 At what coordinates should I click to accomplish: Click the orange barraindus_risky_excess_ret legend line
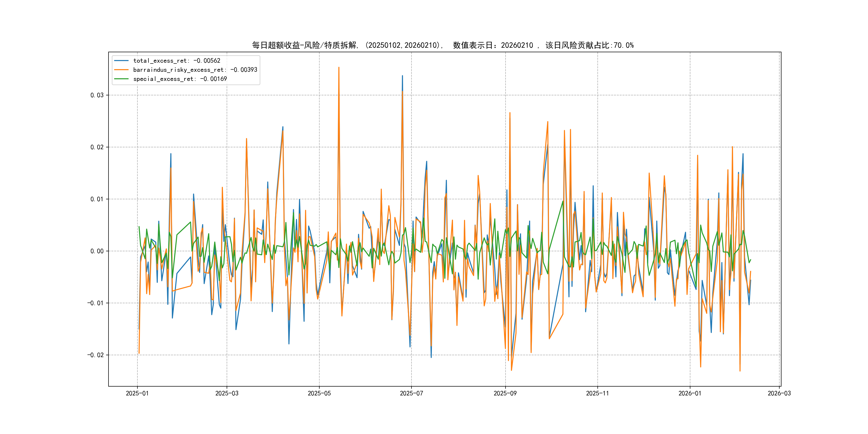[x=121, y=70]
